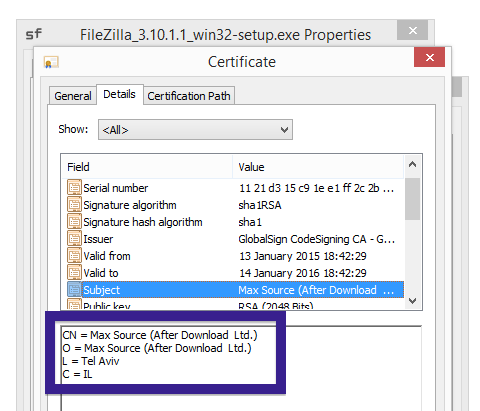Click the field list scrollbar thumb
The width and height of the screenshot is (480, 411).
[x=413, y=199]
